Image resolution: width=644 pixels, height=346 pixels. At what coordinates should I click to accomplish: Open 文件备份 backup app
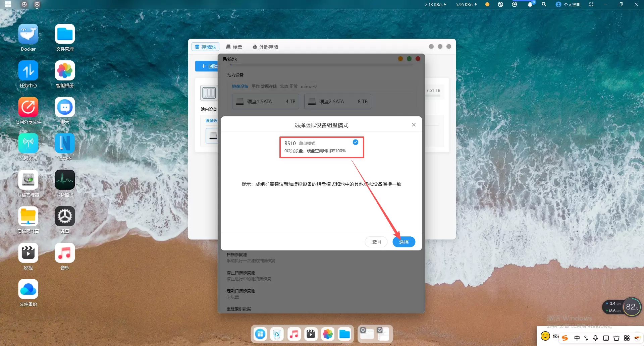pos(28,289)
